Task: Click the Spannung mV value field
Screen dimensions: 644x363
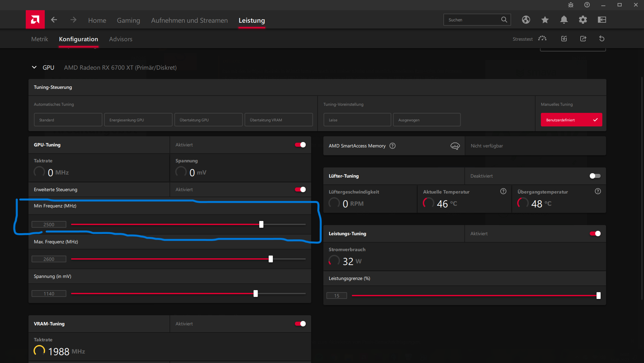Action: (x=49, y=294)
